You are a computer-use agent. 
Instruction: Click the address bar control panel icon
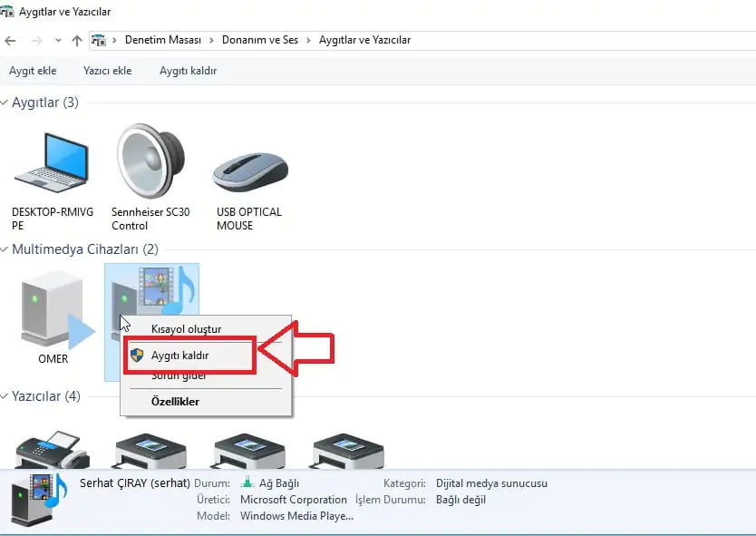point(99,40)
